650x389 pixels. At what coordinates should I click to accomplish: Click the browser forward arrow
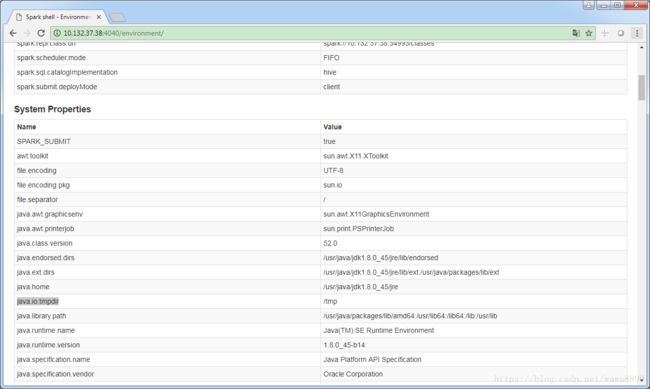click(27, 33)
